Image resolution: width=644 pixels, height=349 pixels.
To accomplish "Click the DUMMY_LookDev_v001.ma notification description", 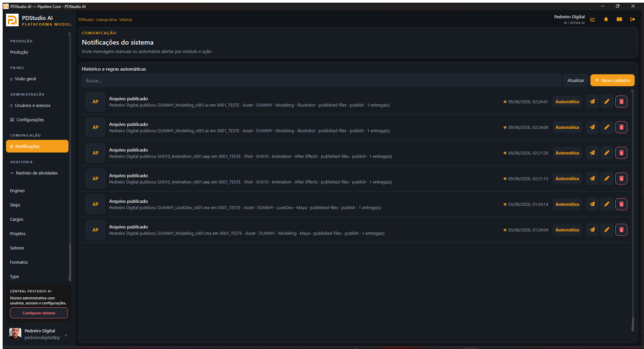I will click(245, 208).
